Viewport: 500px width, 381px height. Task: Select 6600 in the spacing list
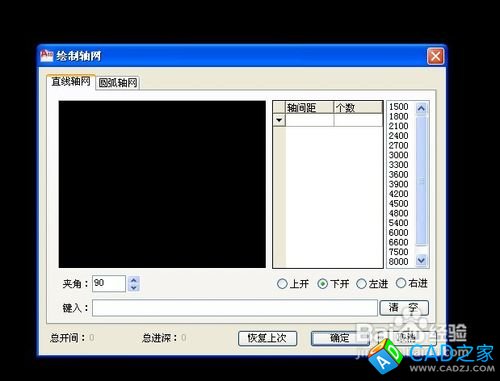pyautogui.click(x=398, y=242)
